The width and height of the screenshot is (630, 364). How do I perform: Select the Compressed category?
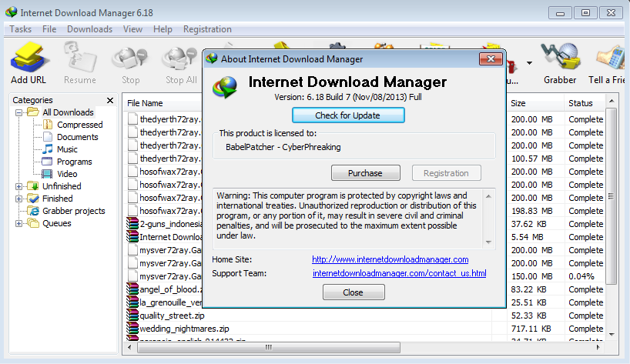click(x=79, y=125)
